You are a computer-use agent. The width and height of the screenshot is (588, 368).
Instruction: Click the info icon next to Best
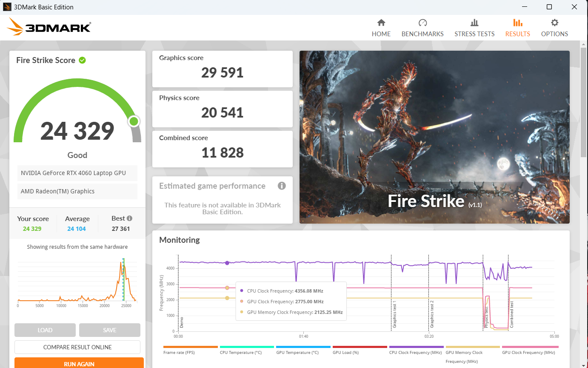[129, 218]
